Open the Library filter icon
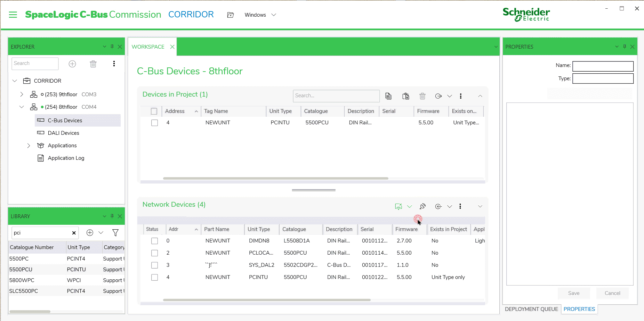The width and height of the screenshot is (644, 321). tap(115, 233)
